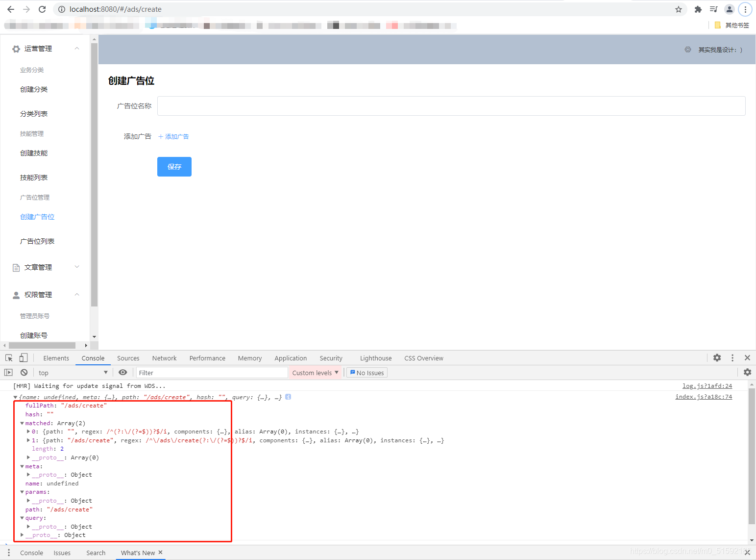Screen dimensions: 756x560
Task: Open console settings gear
Action: (x=747, y=372)
